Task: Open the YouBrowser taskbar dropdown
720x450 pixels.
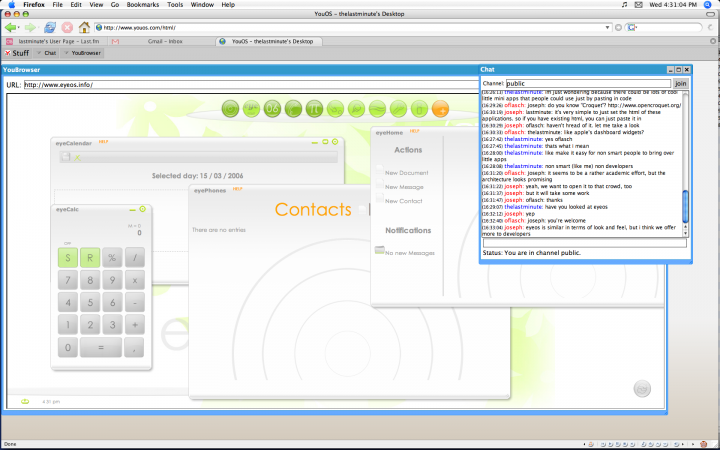Action: (x=82, y=53)
